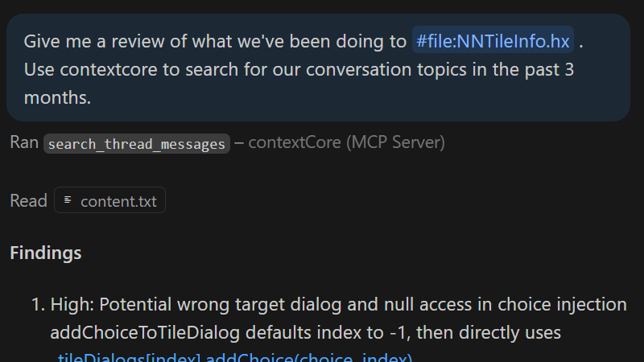Click the 'contextCore (MCP Server)' label
The height and width of the screenshot is (362, 644).
click(x=346, y=143)
